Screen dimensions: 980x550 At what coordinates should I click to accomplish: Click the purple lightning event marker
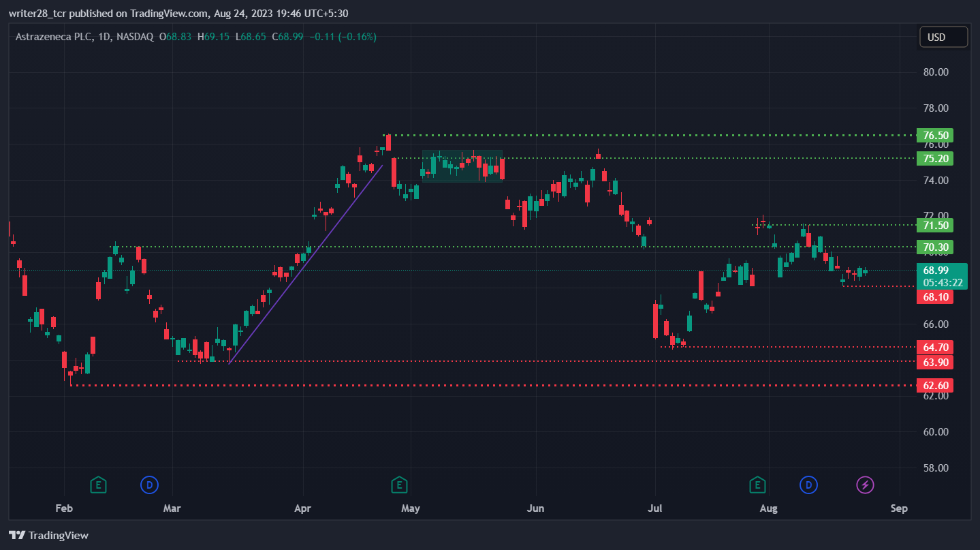865,485
